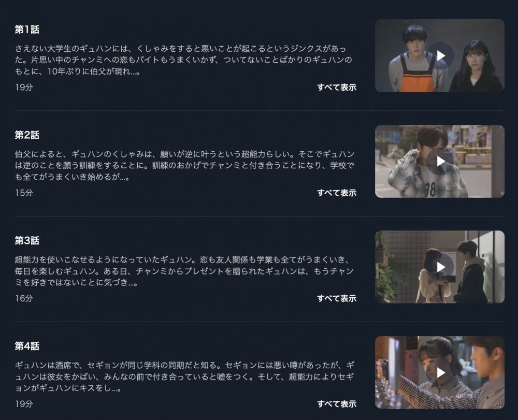Play episode 第3話 via play icon
The height and width of the screenshot is (420, 518).
pos(441,267)
